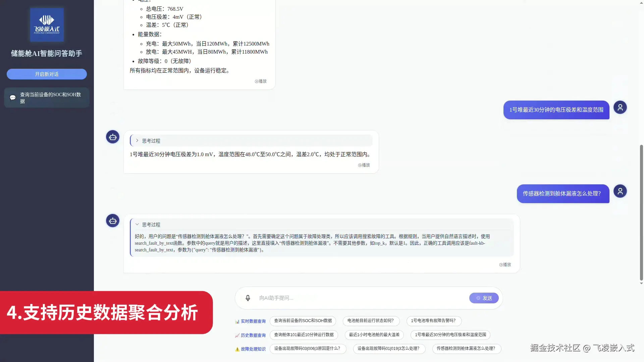The image size is (644, 362).
Task: Click user avatar beside 1号堆最近30分钟 message
Action: pyautogui.click(x=620, y=107)
